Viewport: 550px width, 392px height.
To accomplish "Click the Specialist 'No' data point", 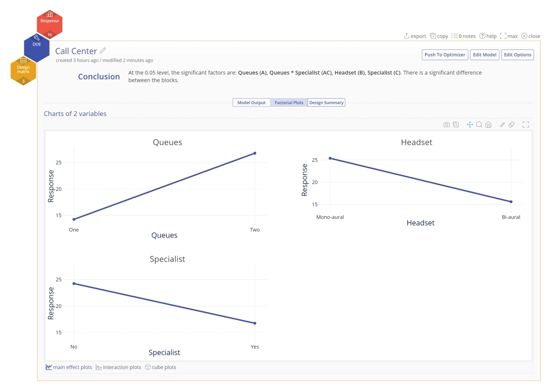I will (x=74, y=283).
